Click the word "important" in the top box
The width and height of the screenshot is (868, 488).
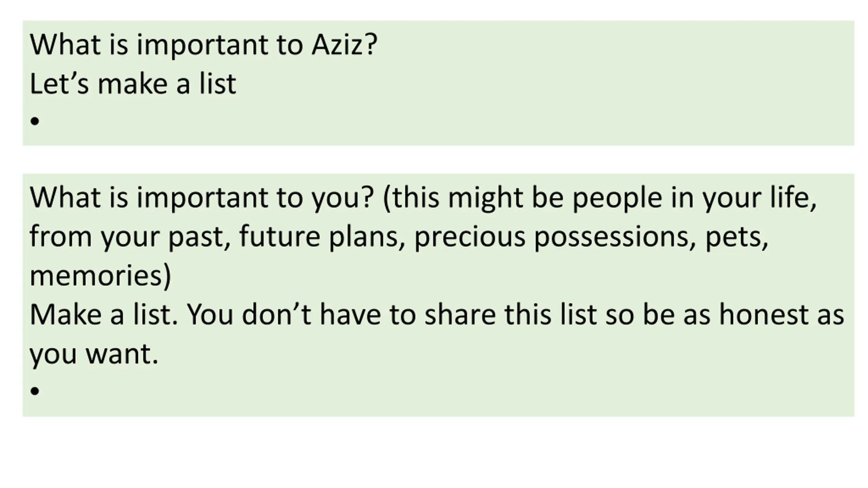pos(202,45)
